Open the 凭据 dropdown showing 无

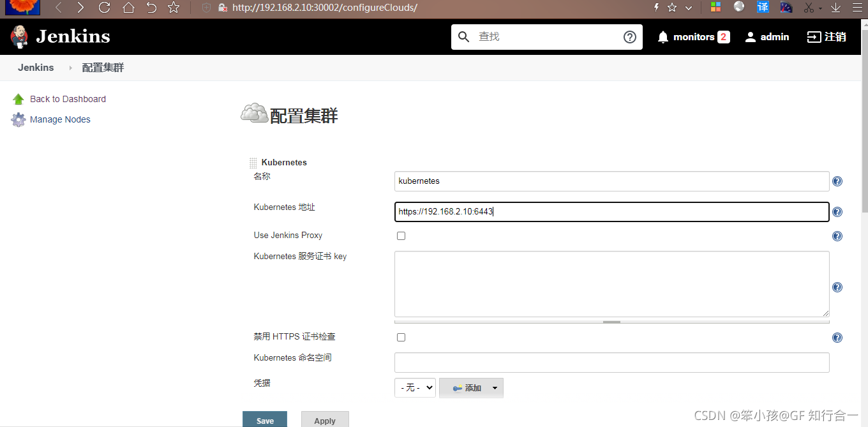(415, 387)
